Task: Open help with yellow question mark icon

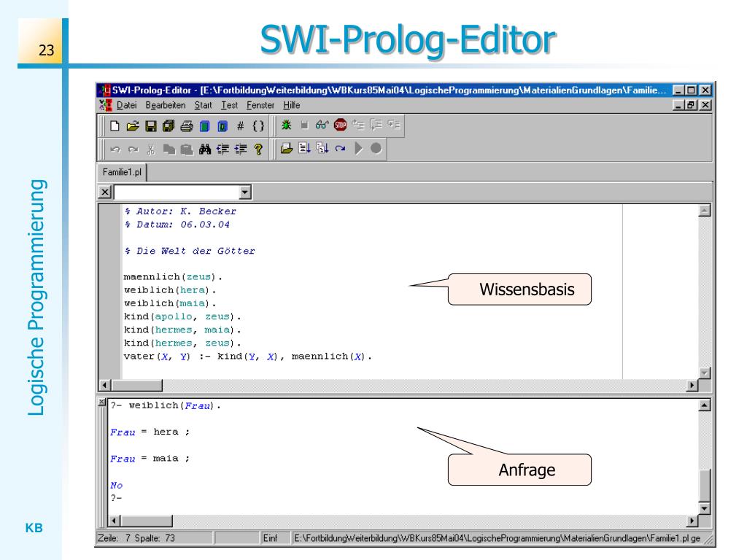Action: point(258,149)
